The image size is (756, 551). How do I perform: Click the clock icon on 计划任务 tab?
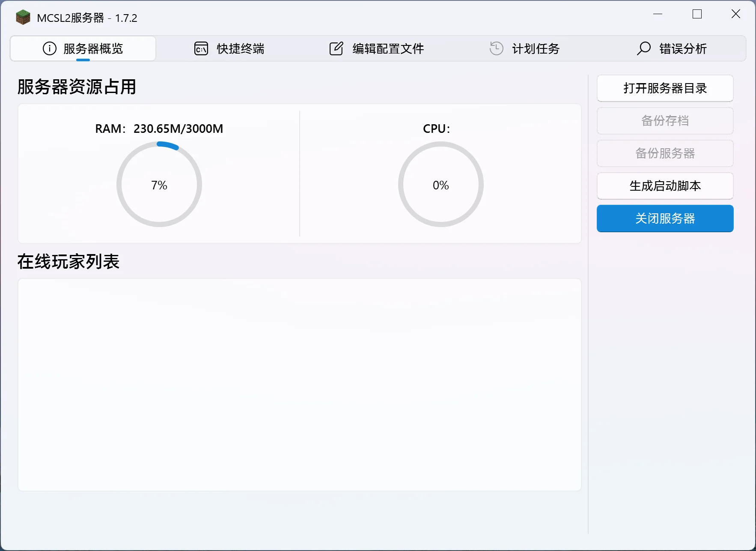coord(496,48)
